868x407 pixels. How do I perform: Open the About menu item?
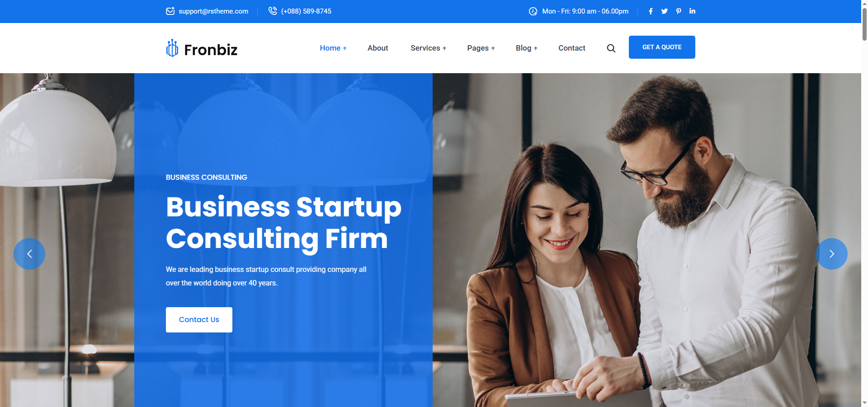coord(377,48)
